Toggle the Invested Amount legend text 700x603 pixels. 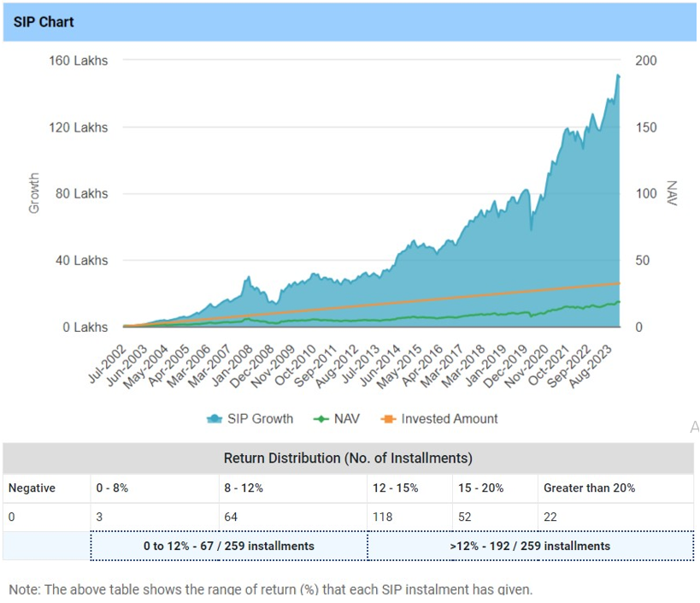449,419
